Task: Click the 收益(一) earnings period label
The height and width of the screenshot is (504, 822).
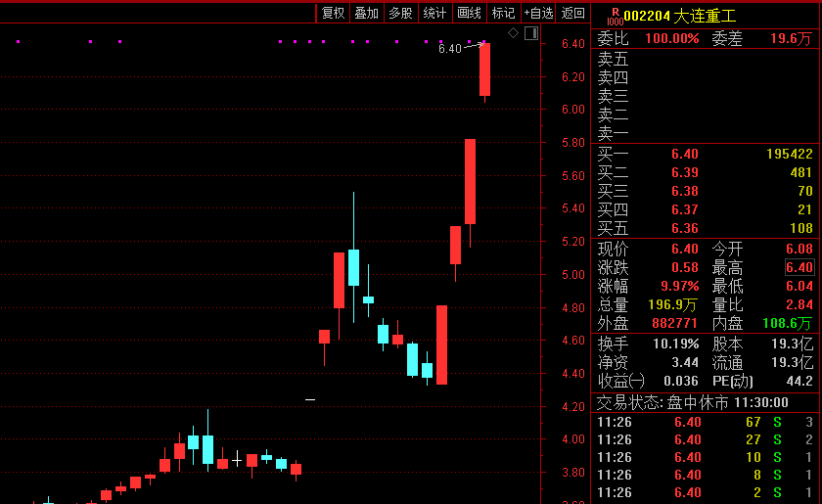Action: pyautogui.click(x=621, y=381)
